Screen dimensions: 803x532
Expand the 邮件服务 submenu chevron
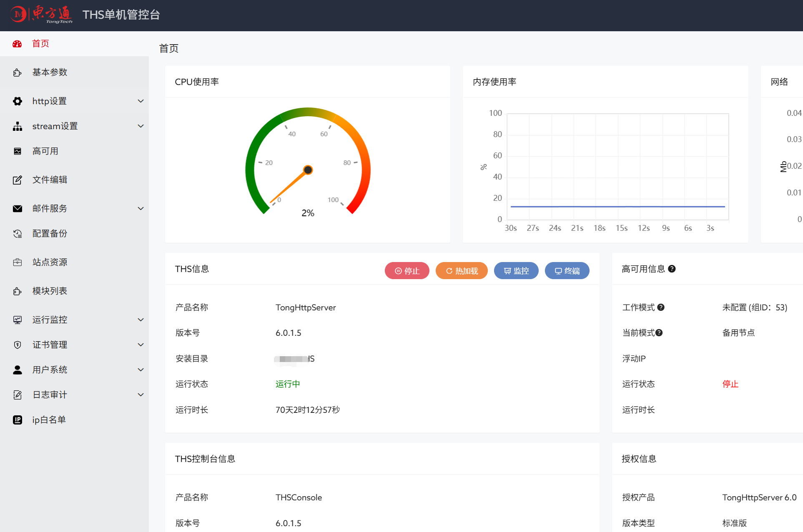[141, 209]
